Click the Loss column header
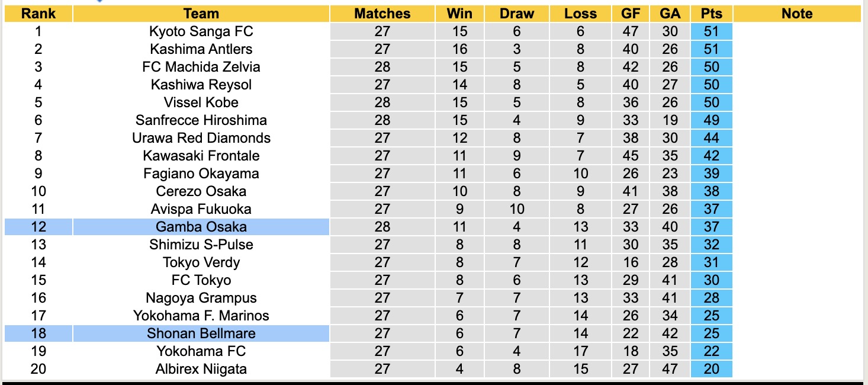868x385 pixels. [x=580, y=14]
